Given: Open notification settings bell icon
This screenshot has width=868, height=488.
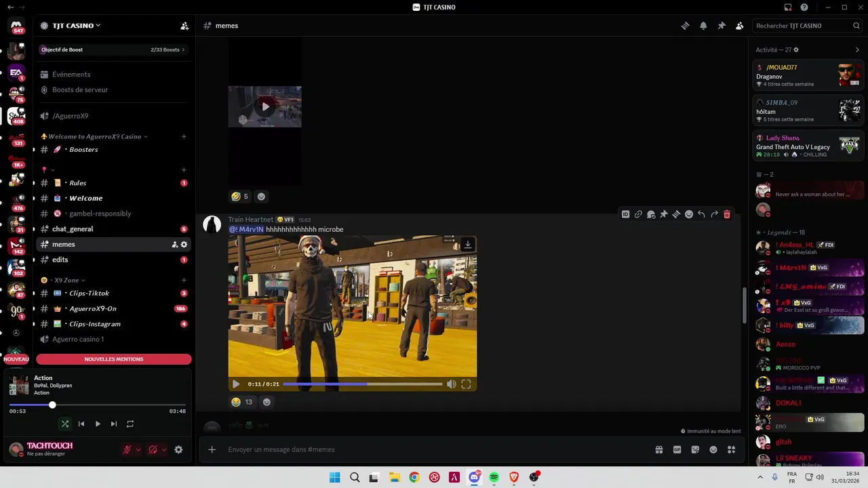Looking at the screenshot, I should [703, 26].
